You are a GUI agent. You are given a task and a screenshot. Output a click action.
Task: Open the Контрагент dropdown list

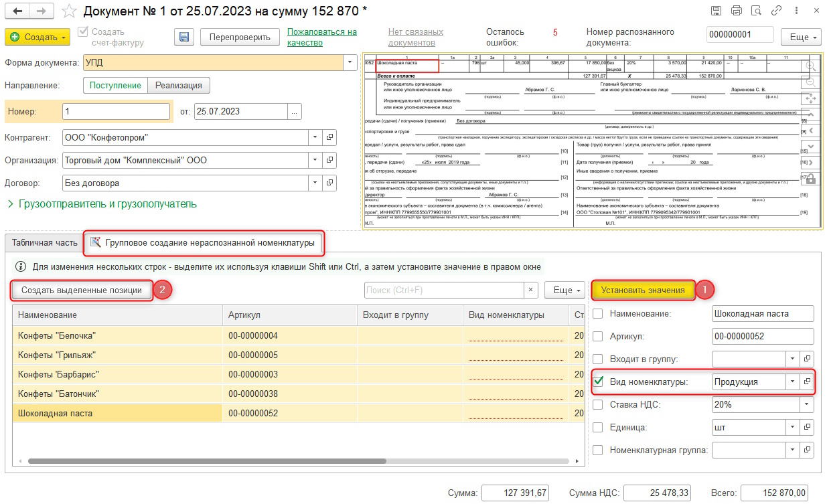click(x=315, y=137)
